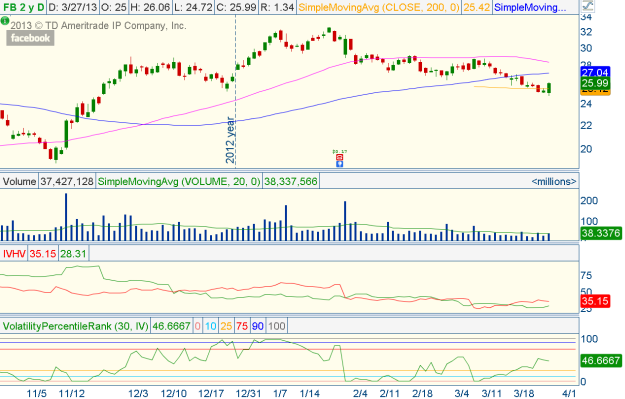
Task: Click the green 25.99 last price bubble
Action: 596,83
